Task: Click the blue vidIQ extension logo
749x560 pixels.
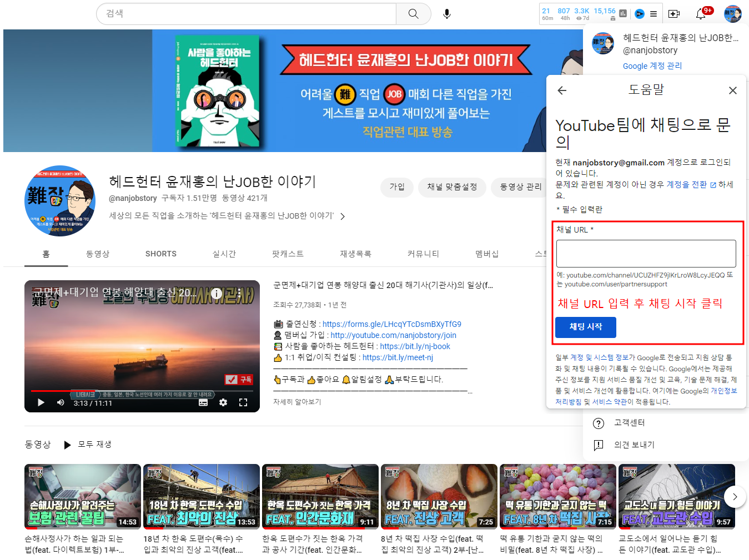Action: point(639,14)
